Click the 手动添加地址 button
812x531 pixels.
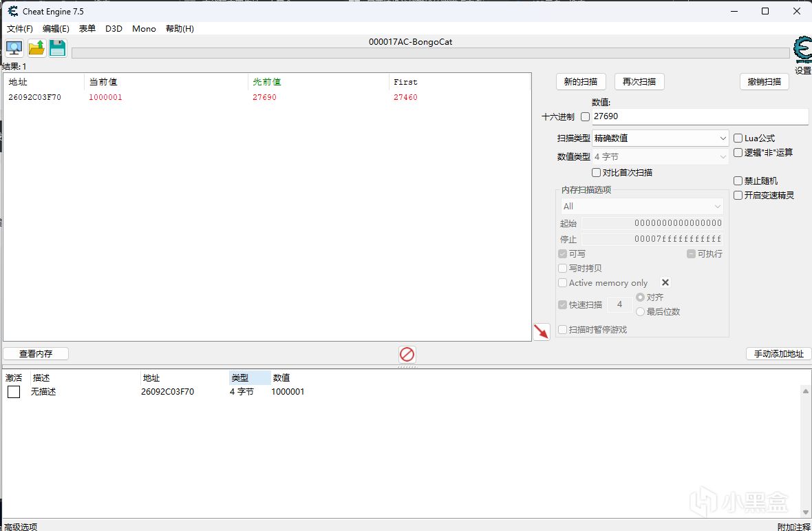778,354
